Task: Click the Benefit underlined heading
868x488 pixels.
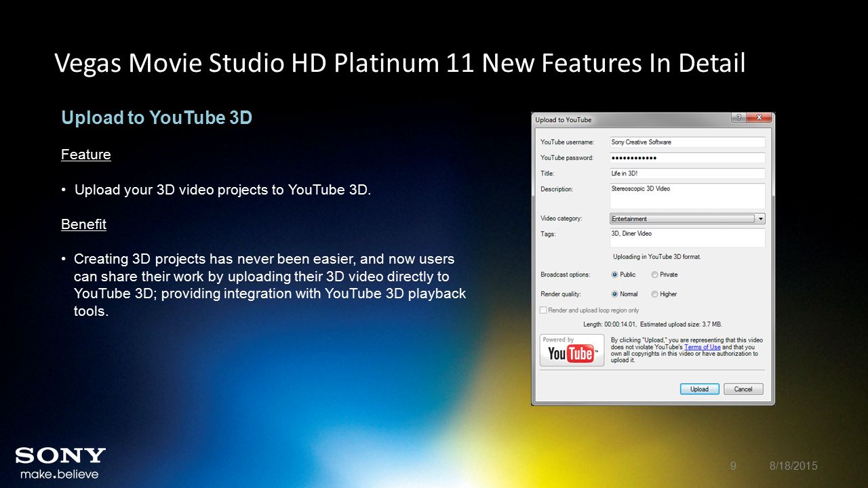Action: point(83,224)
